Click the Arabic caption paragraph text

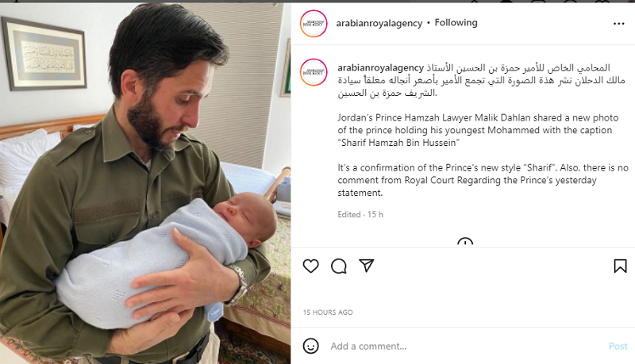[482, 80]
